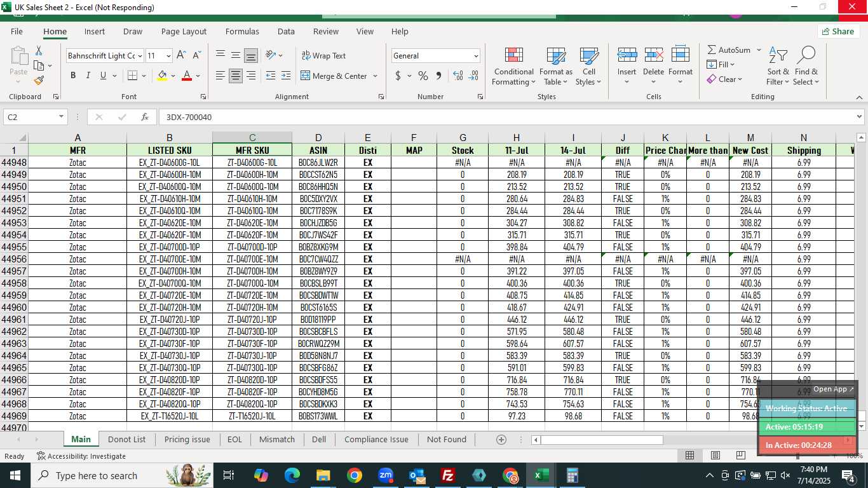The image size is (868, 488).
Task: Open the Formulas ribbon tab
Action: click(242, 31)
